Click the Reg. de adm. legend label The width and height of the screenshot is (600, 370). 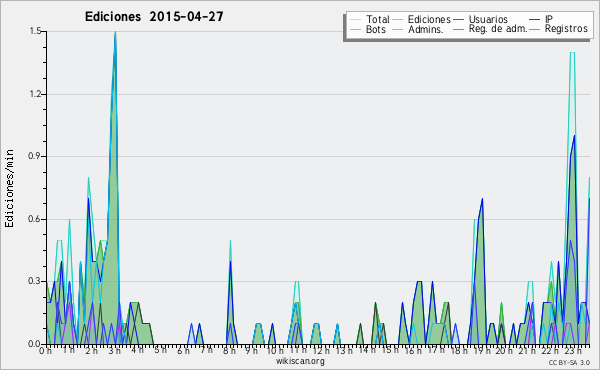[x=498, y=29]
